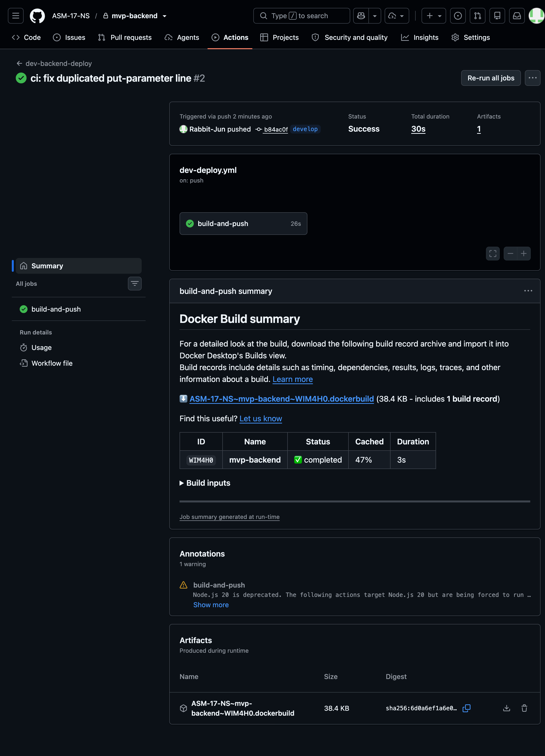The height and width of the screenshot is (756, 545).
Task: Go to GitHub homepage via Octocat logo
Action: [x=37, y=16]
